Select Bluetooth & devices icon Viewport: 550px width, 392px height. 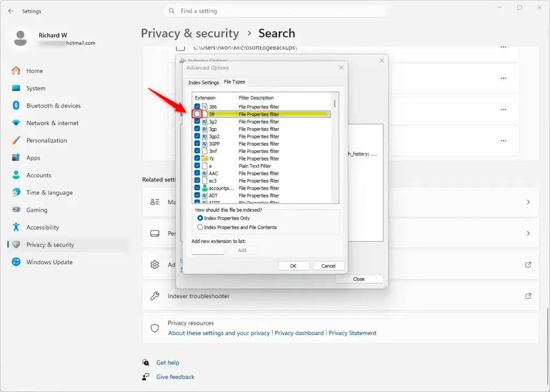pos(16,106)
